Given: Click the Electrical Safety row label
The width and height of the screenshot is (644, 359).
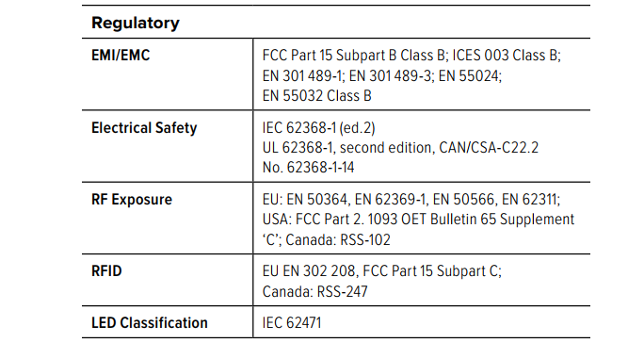Looking at the screenshot, I should (x=144, y=128).
